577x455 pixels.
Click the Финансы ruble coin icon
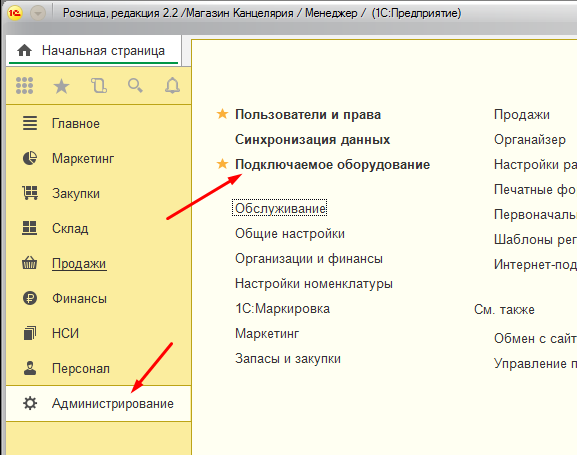pos(30,298)
